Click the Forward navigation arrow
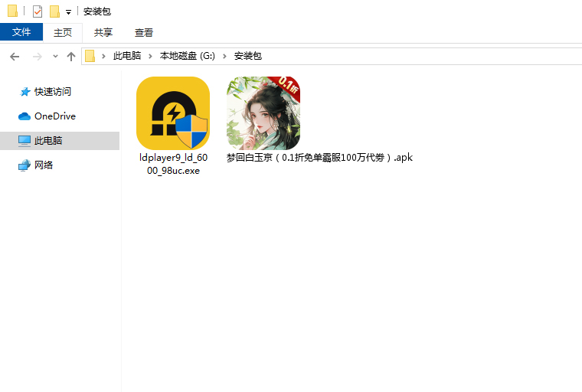The height and width of the screenshot is (392, 582). [37, 56]
